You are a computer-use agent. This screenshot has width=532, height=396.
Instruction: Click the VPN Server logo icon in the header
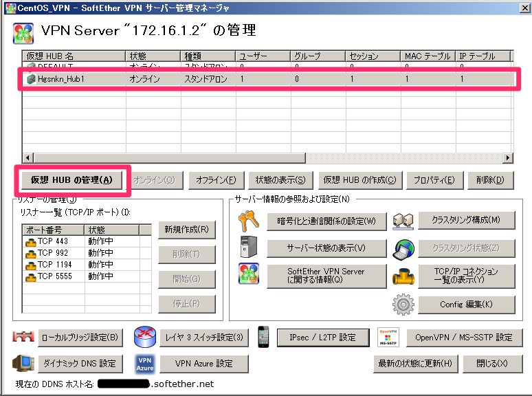pos(23,33)
